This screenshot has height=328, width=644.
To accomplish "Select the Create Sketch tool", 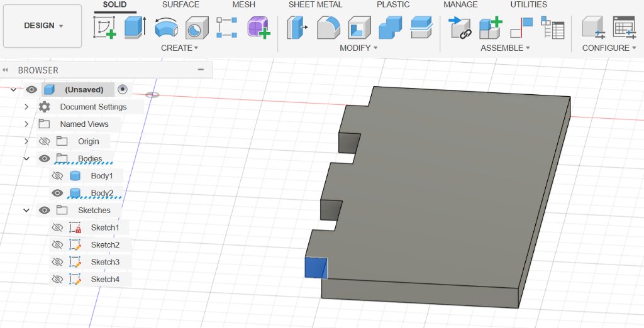I will 104,28.
